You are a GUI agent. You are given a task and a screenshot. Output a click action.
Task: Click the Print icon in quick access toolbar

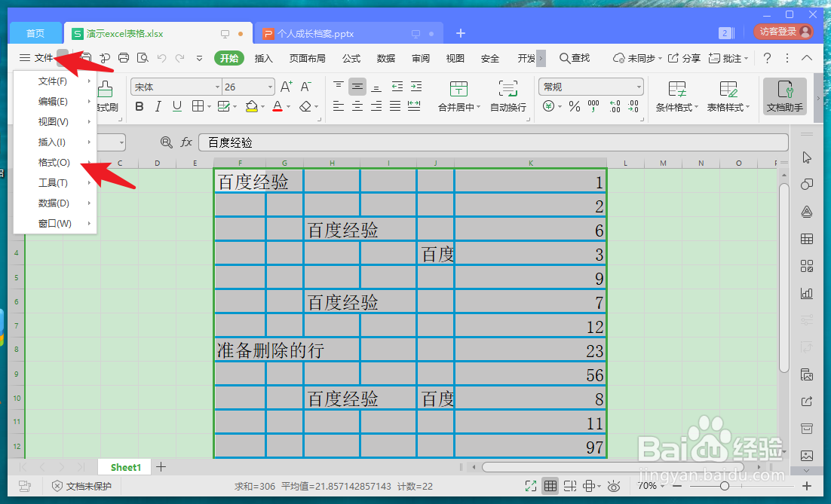click(124, 58)
